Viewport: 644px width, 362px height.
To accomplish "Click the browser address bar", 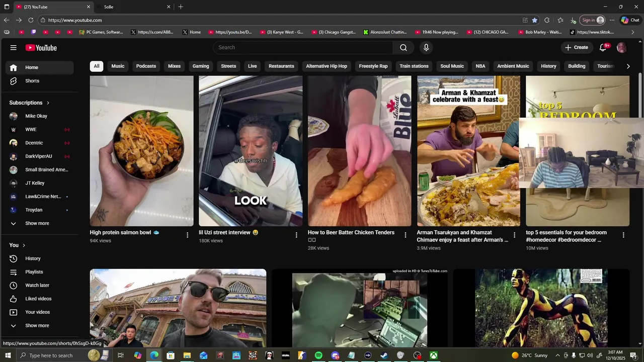I will pos(282,20).
